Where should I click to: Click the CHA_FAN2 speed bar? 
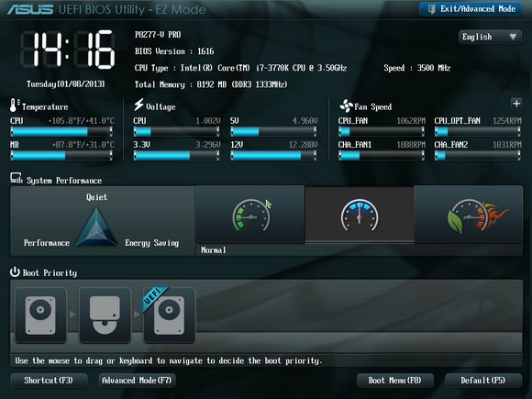pyautogui.click(x=478, y=155)
